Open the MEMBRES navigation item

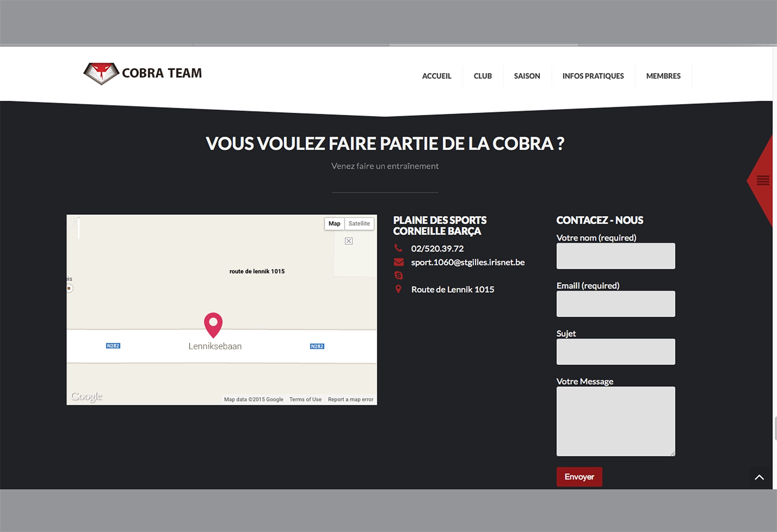coord(663,76)
